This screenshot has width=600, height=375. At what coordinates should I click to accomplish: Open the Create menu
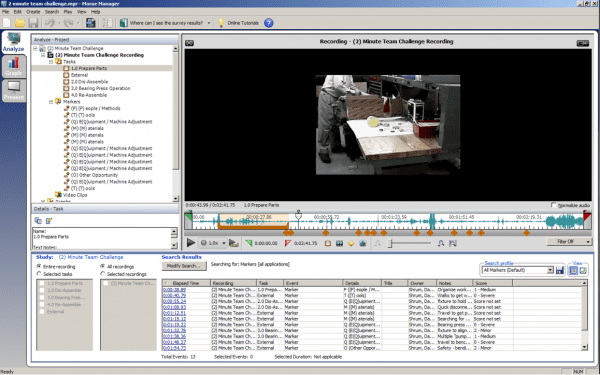[33, 12]
